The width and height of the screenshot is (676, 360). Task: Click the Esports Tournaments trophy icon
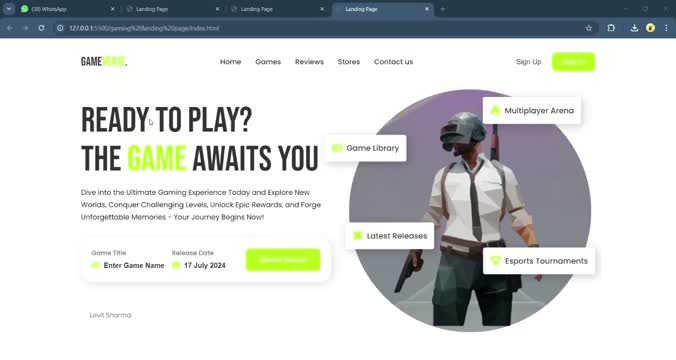point(495,260)
